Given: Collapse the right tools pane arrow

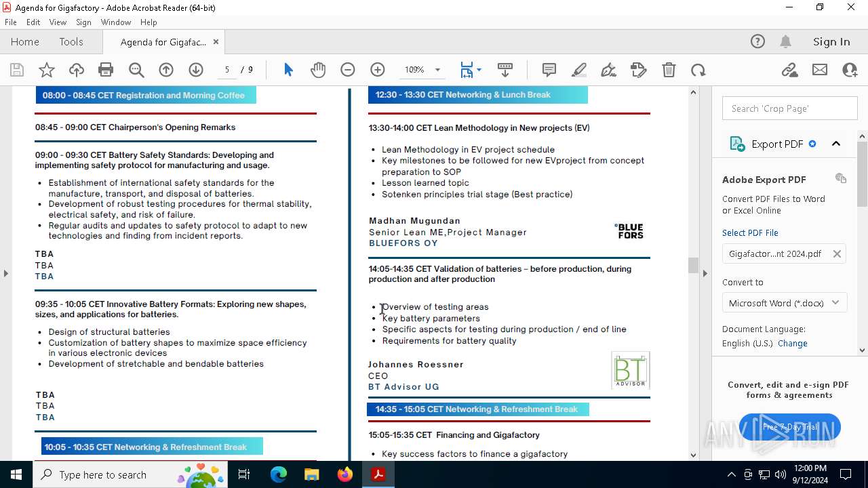Looking at the screenshot, I should tap(705, 273).
